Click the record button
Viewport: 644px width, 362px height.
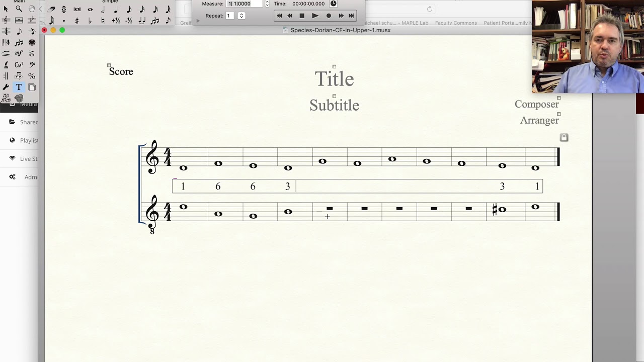(x=329, y=16)
